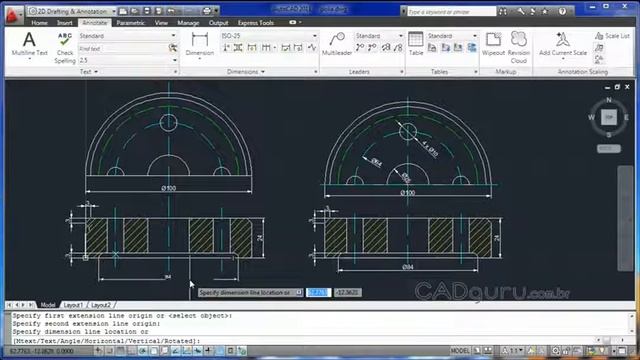Select the Wipeout tool
The height and width of the screenshot is (360, 640).
coord(493,44)
